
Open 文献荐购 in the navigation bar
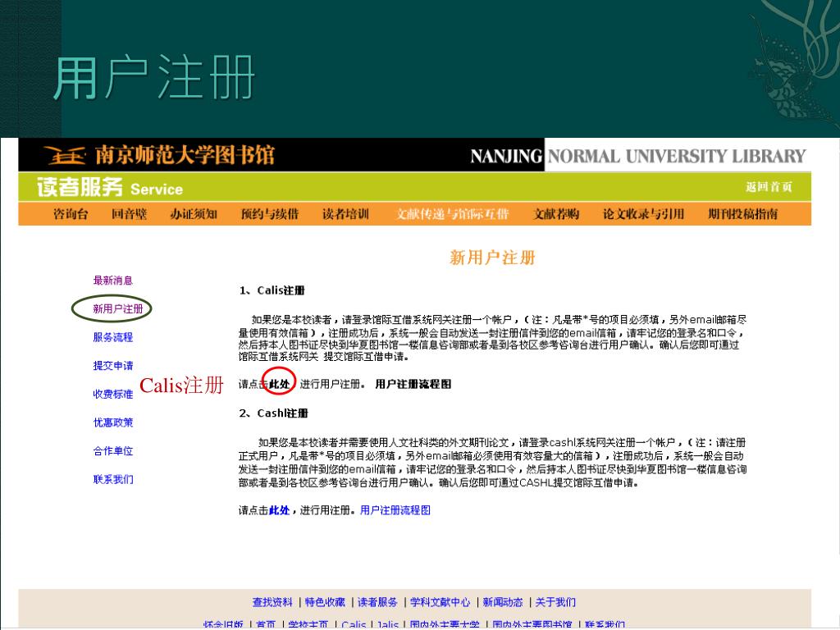pos(556,214)
